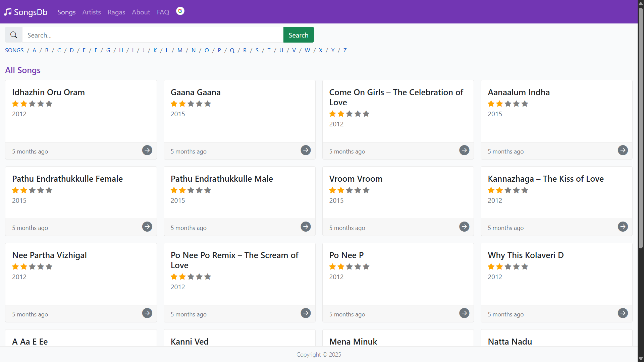Click the scrollbar up arrow
Image resolution: width=644 pixels, height=362 pixels.
tap(641, 3)
